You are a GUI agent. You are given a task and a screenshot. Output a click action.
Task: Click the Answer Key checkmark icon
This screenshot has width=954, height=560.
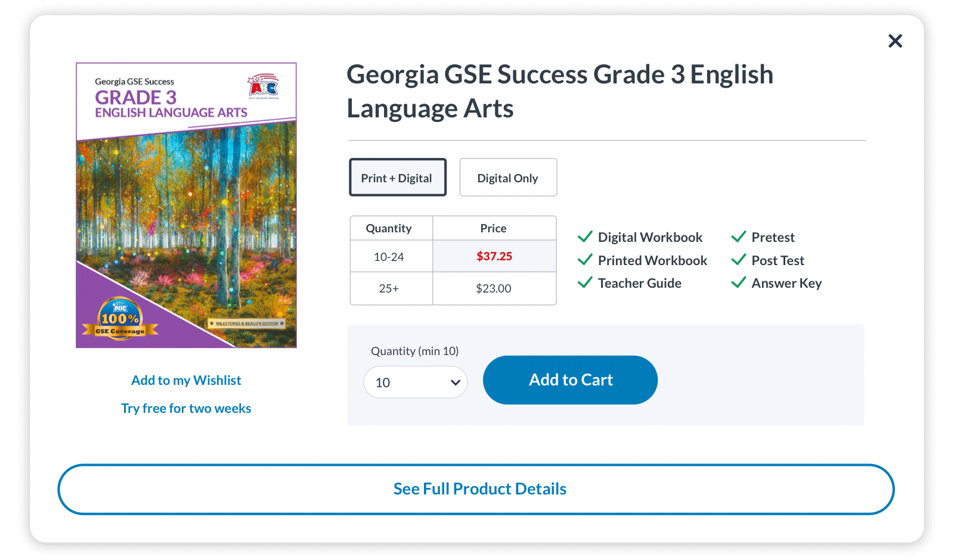pyautogui.click(x=739, y=282)
